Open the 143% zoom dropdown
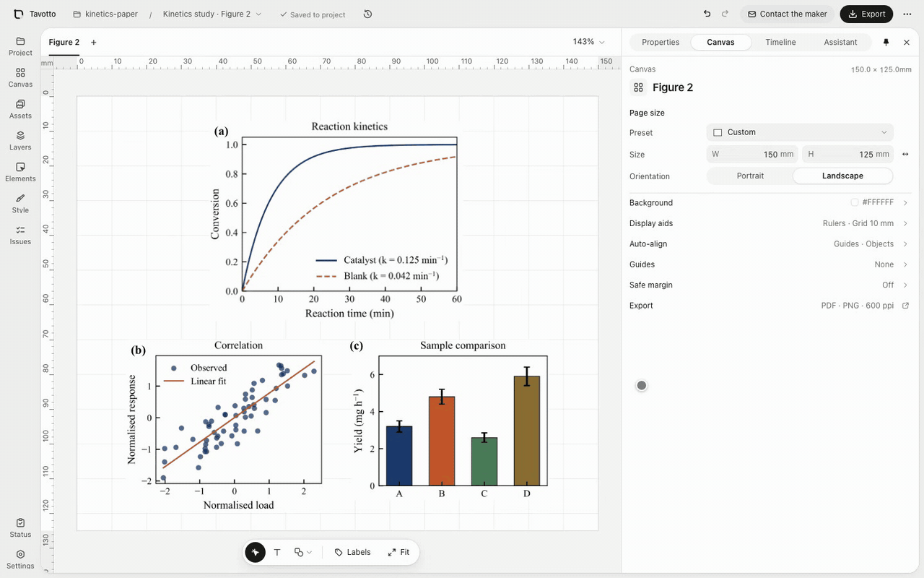924x578 pixels. pyautogui.click(x=588, y=42)
